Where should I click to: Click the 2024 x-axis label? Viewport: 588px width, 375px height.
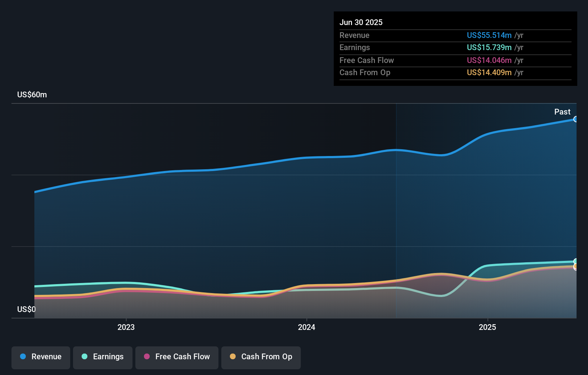point(307,327)
